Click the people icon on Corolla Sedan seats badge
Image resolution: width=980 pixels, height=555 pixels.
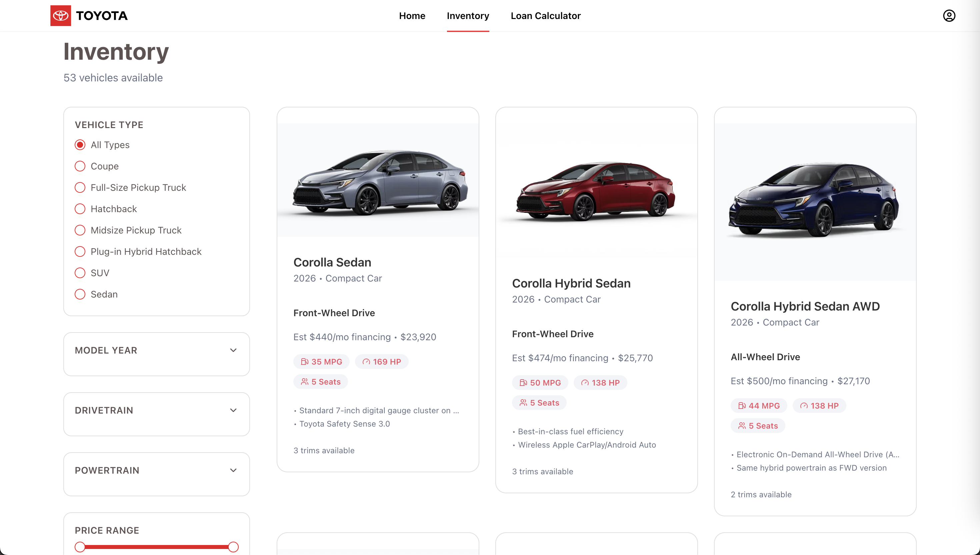point(304,382)
